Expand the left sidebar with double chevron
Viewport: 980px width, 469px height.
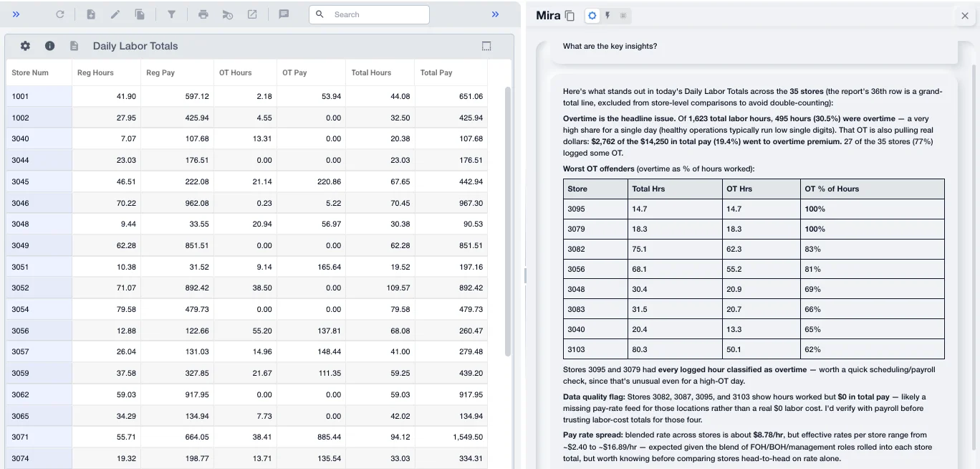tap(16, 14)
